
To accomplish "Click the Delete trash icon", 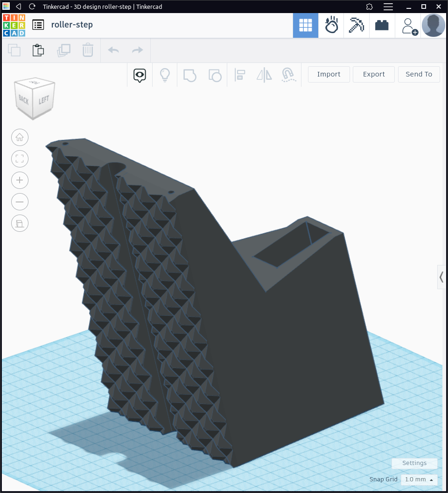I will 88,50.
